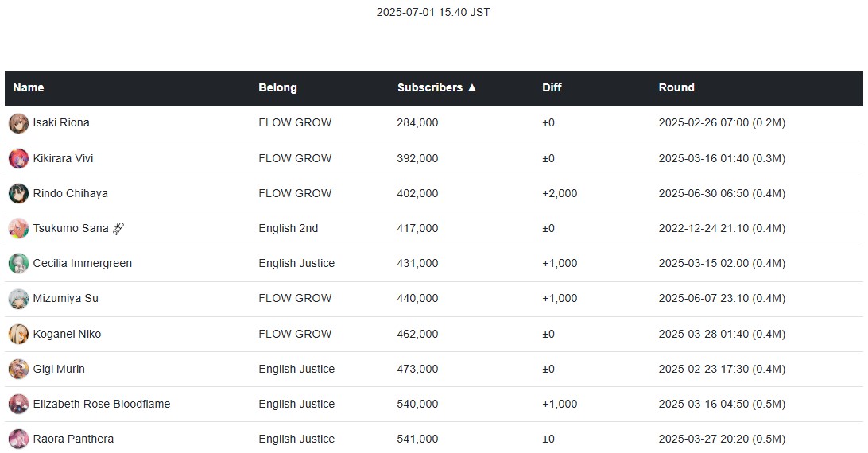The height and width of the screenshot is (453, 868).
Task: Click Isaki Riona's avatar icon
Action: click(18, 123)
